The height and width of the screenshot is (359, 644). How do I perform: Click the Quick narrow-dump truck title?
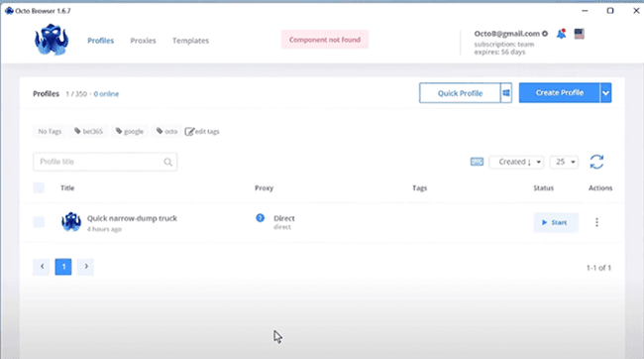tap(132, 218)
